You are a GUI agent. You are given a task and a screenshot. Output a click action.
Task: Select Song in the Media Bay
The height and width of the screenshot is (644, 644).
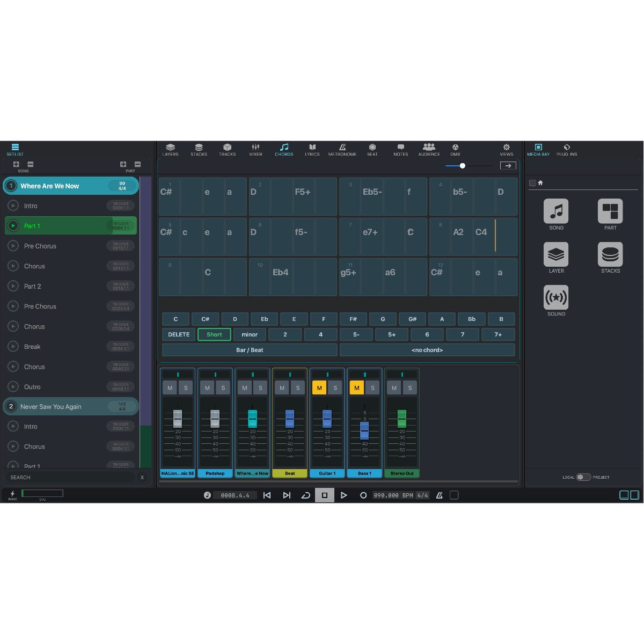click(556, 211)
